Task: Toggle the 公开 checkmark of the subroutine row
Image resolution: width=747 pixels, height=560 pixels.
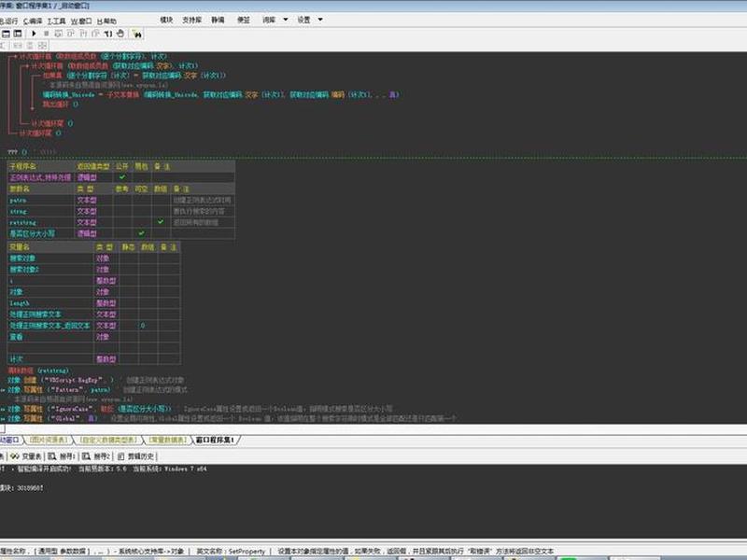Action: (122, 177)
